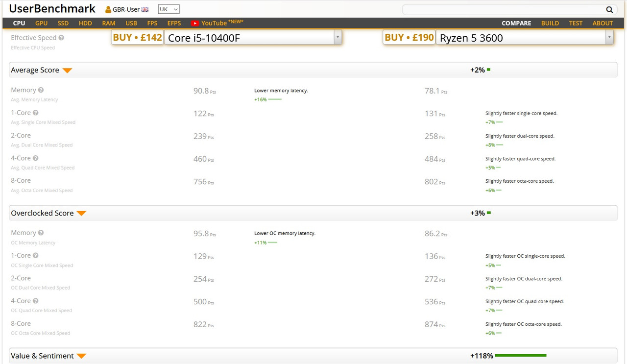Viewport: 627px width, 364px height.
Task: Click 'Lower OC memory latency.' text
Action: [285, 233]
